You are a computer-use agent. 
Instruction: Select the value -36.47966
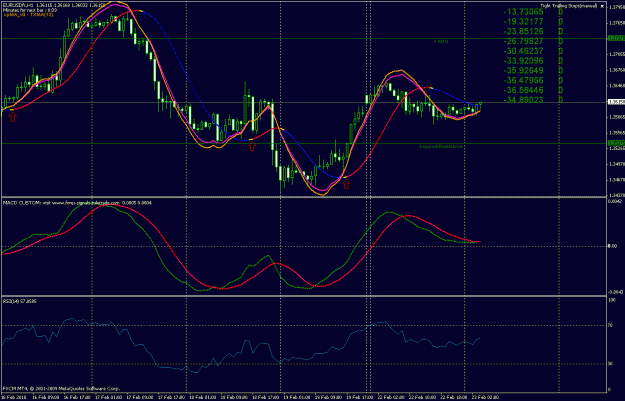(x=523, y=81)
